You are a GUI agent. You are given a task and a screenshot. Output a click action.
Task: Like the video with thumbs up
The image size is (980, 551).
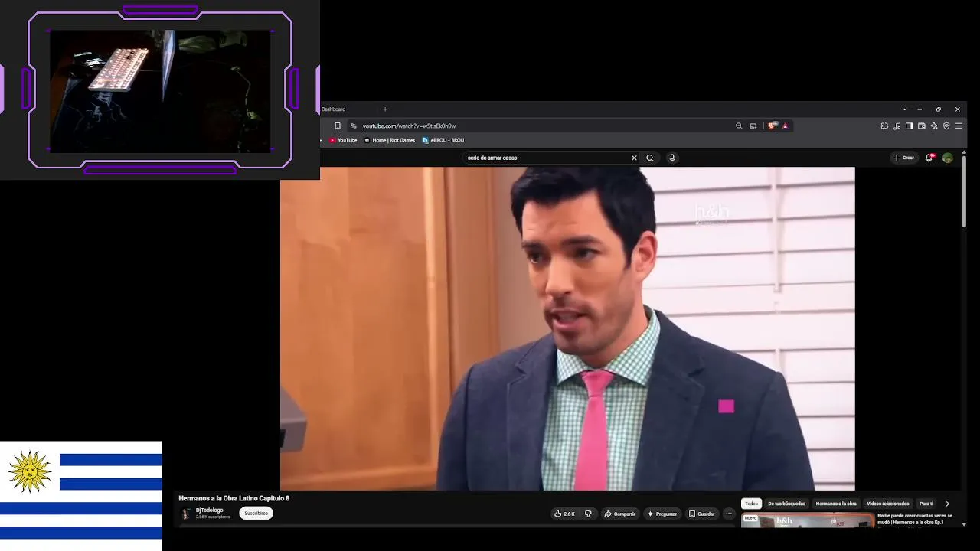[565, 514]
